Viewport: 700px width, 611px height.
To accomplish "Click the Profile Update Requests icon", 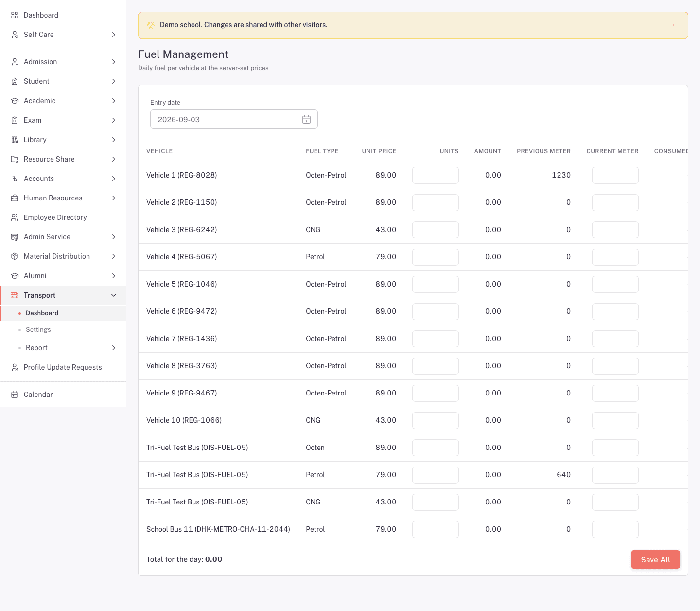I will 15,367.
